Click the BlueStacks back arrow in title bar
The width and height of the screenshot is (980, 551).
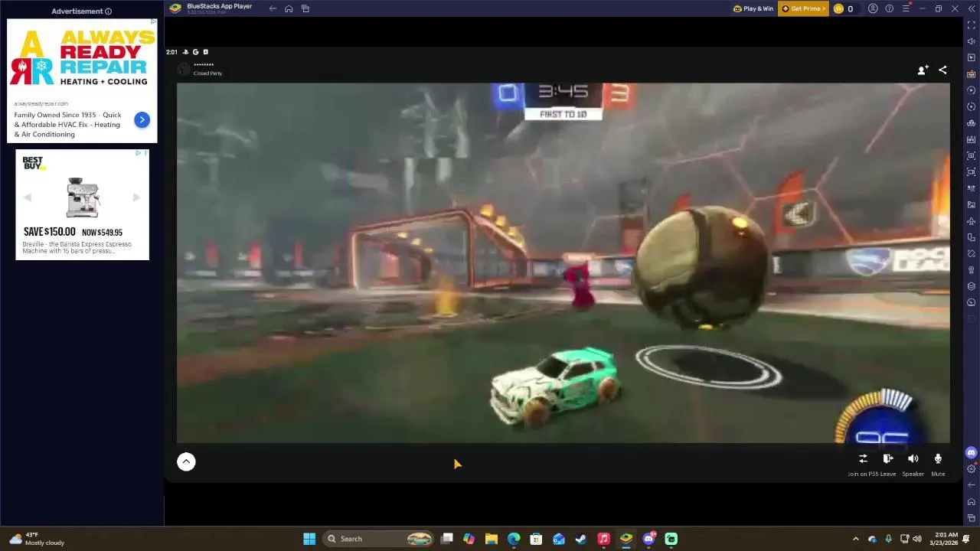click(x=273, y=8)
